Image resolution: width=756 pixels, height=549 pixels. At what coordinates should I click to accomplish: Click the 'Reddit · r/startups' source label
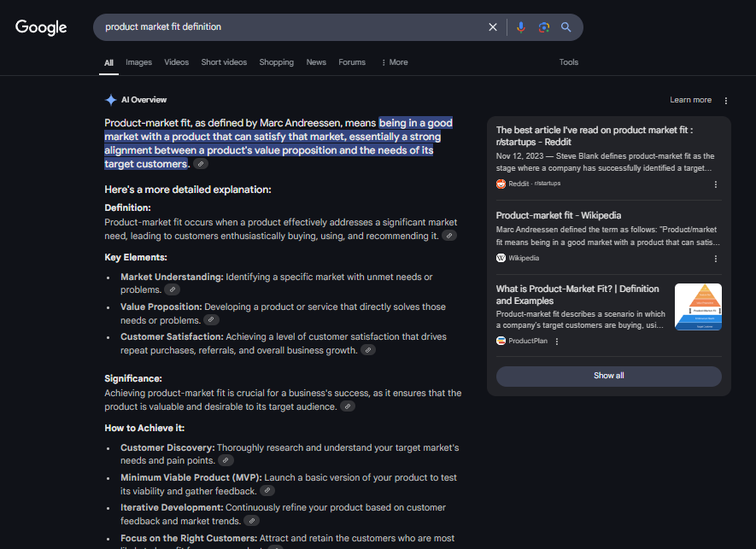(x=534, y=184)
